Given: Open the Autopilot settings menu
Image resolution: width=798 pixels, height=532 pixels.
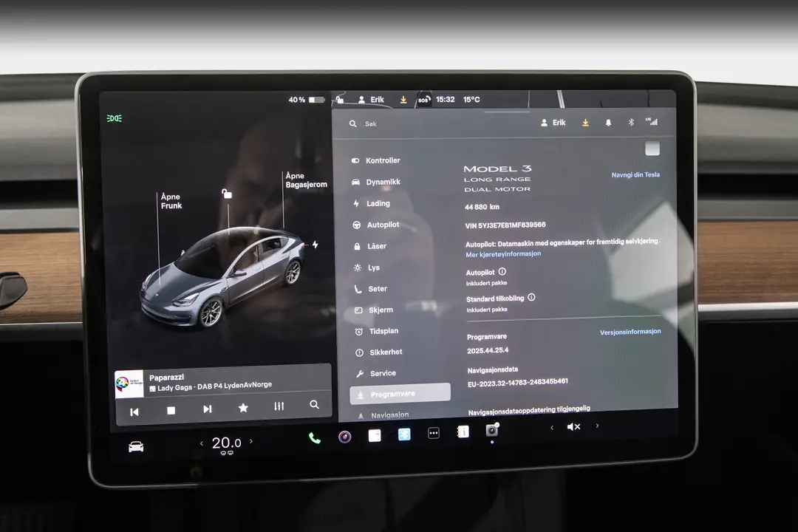Looking at the screenshot, I should tap(376, 225).
